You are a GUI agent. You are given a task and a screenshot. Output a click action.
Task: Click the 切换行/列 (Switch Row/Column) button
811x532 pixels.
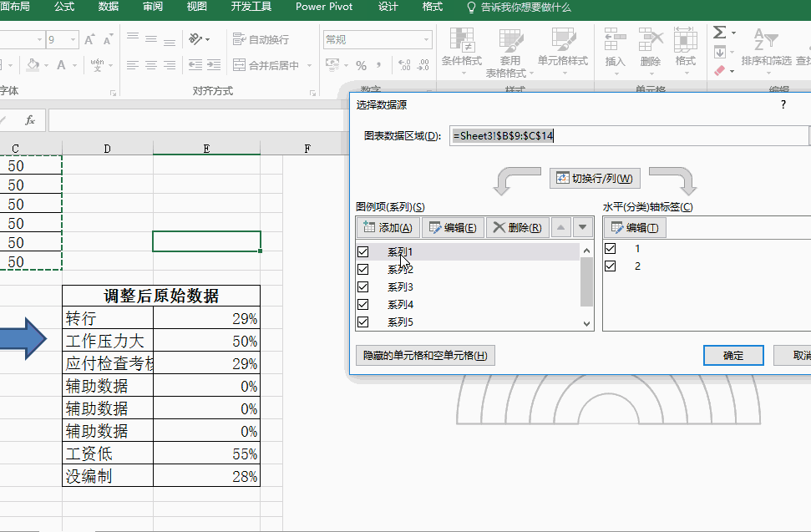(x=595, y=178)
